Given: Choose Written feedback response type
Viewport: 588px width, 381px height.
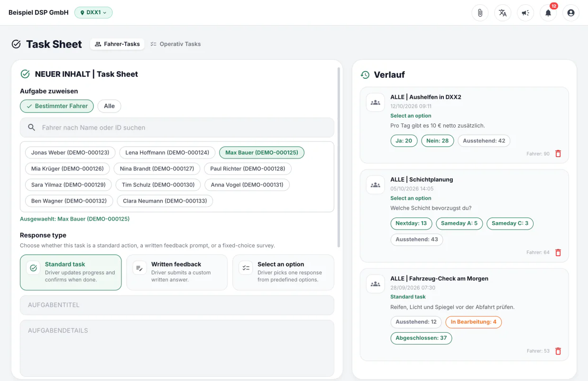Looking at the screenshot, I should click(x=177, y=272).
